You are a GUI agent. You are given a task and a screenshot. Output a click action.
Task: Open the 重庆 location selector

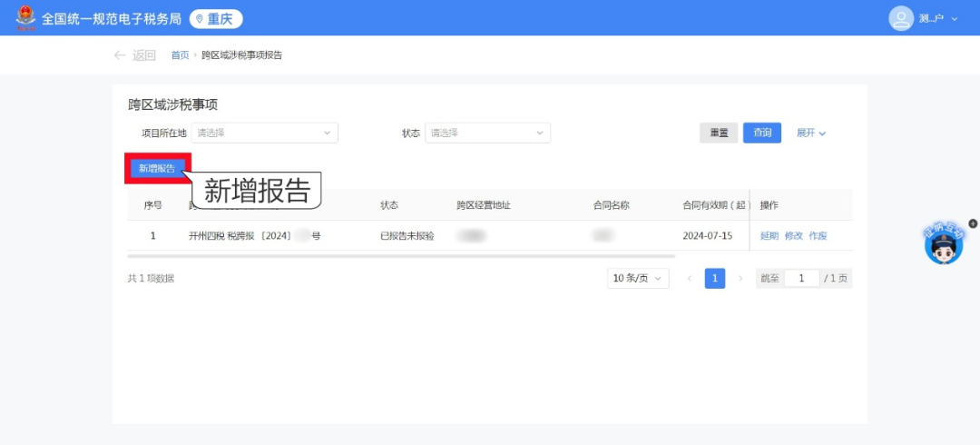pyautogui.click(x=216, y=18)
